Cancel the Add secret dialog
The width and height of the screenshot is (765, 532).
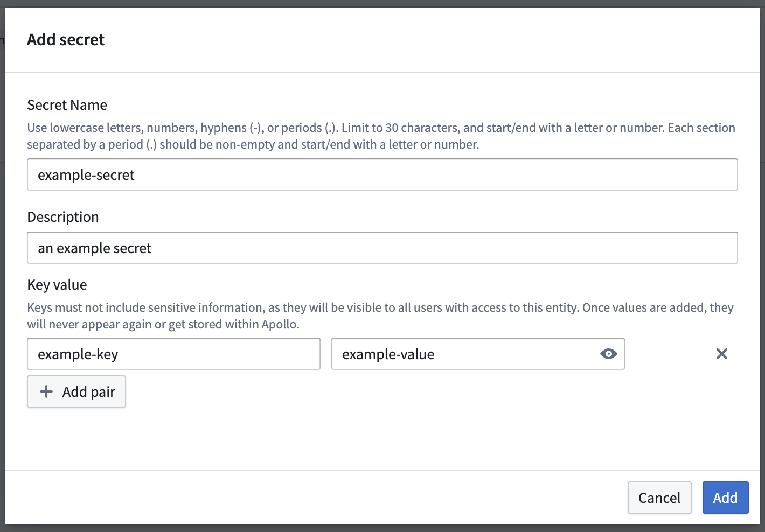(659, 498)
